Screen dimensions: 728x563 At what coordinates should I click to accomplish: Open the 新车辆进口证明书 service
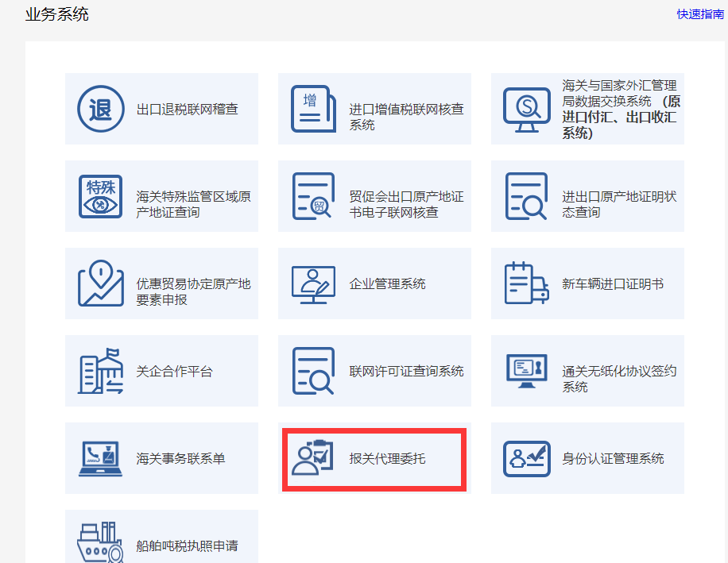click(587, 283)
